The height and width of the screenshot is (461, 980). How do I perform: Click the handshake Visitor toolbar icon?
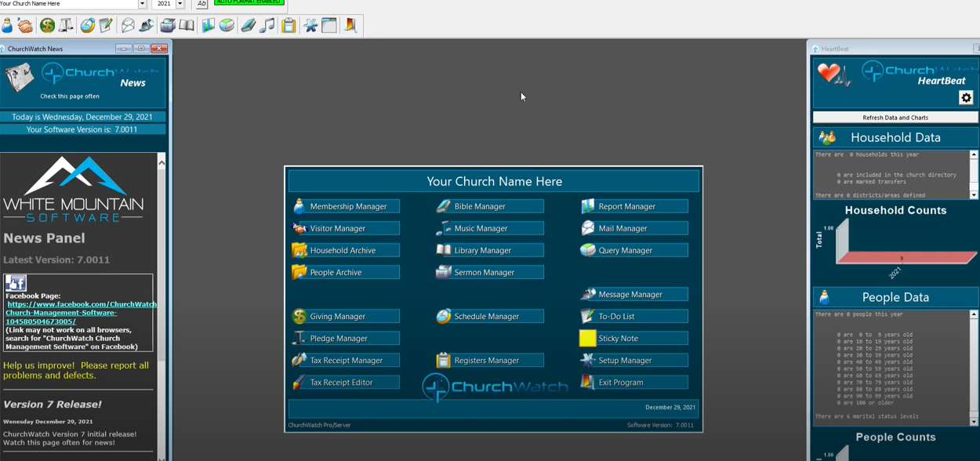coord(26,26)
